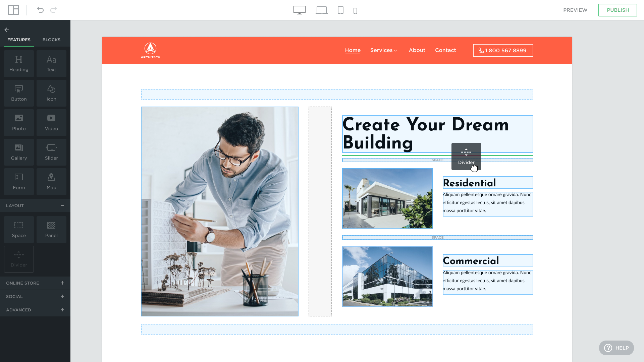Click the 1 800 567 8899 phone button

coord(503,50)
